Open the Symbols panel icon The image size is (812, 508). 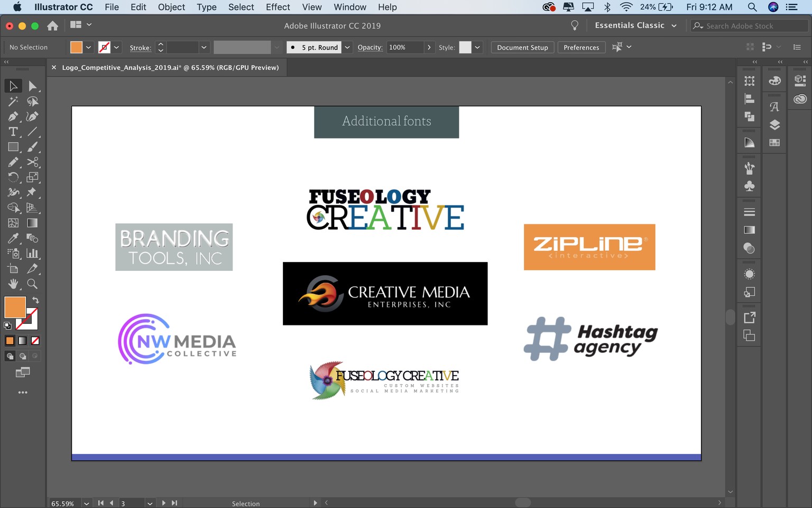tap(749, 186)
